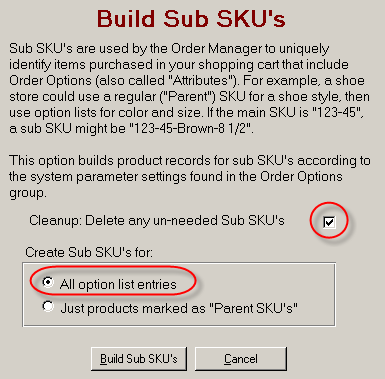Click the words "Order Options" in the second paragraph
385x379 pixels.
pos(301,176)
